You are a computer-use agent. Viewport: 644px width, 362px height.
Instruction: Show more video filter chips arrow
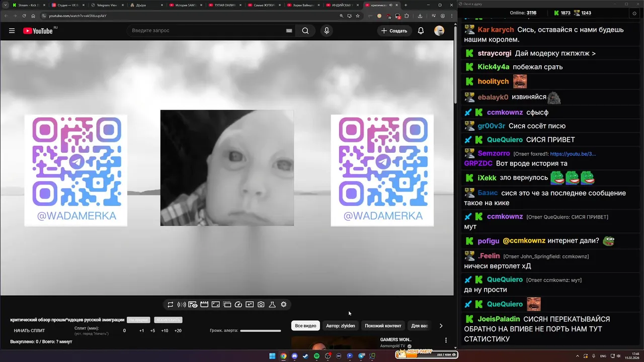pos(441,326)
